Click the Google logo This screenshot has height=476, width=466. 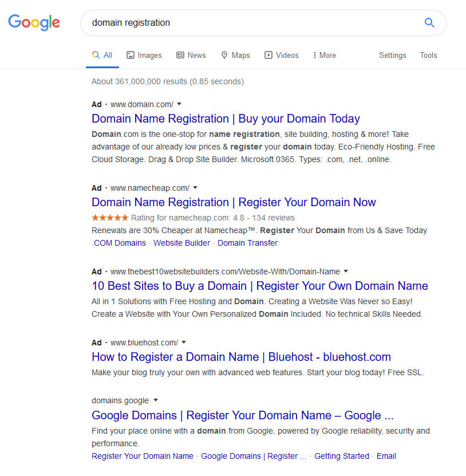[x=34, y=22]
